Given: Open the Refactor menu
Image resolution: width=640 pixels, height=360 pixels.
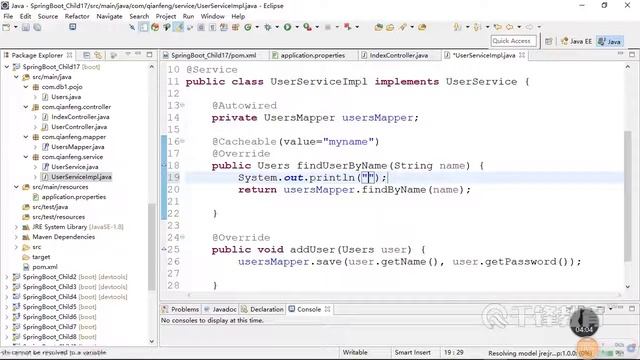Looking at the screenshot, I should pos(77,16).
